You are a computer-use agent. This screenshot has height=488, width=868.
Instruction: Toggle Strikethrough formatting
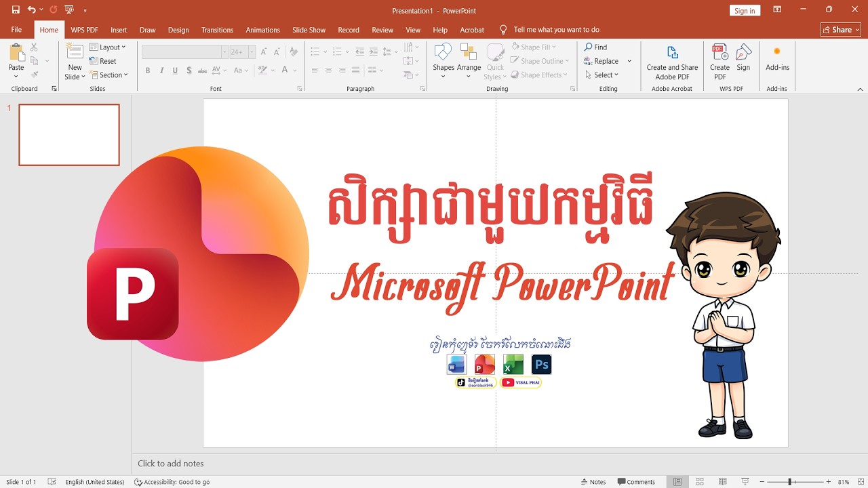[202, 70]
